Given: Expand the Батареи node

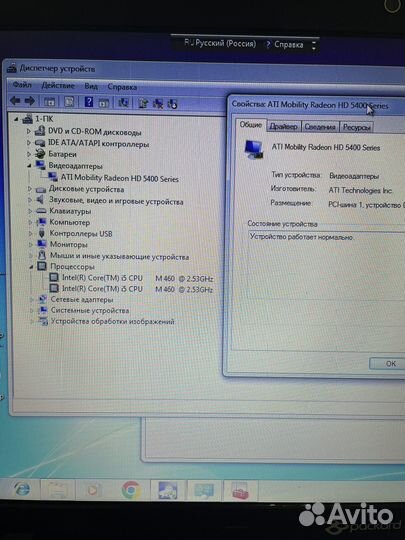Looking at the screenshot, I should pyautogui.click(x=29, y=154).
